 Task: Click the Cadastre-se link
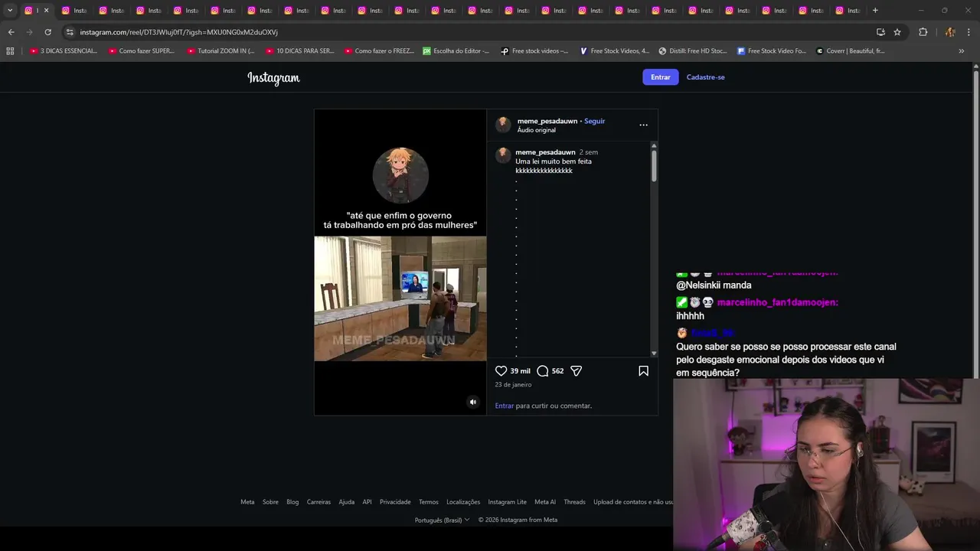tap(705, 77)
